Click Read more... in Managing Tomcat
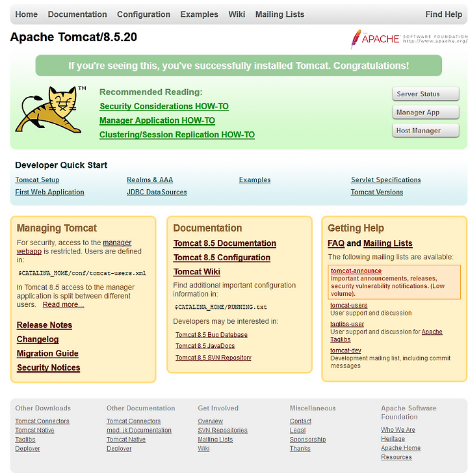The height and width of the screenshot is (476, 468). click(x=63, y=304)
